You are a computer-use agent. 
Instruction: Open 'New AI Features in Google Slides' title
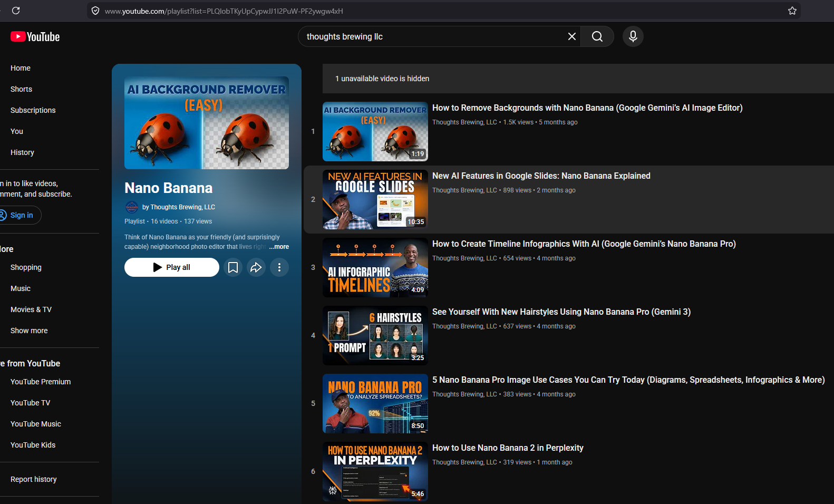pos(541,176)
